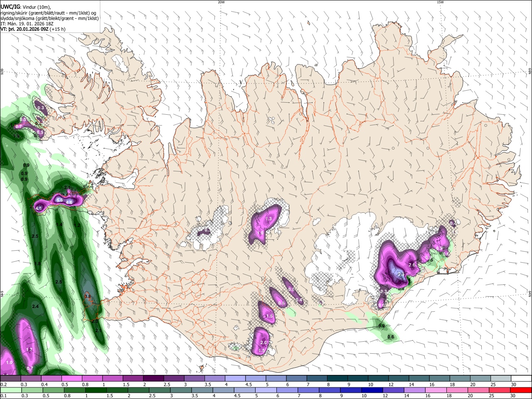Image resolution: width=532 pixels, height=399 pixels.
Task: Click the "2.6" snowfall value on the map
Action: point(412,265)
